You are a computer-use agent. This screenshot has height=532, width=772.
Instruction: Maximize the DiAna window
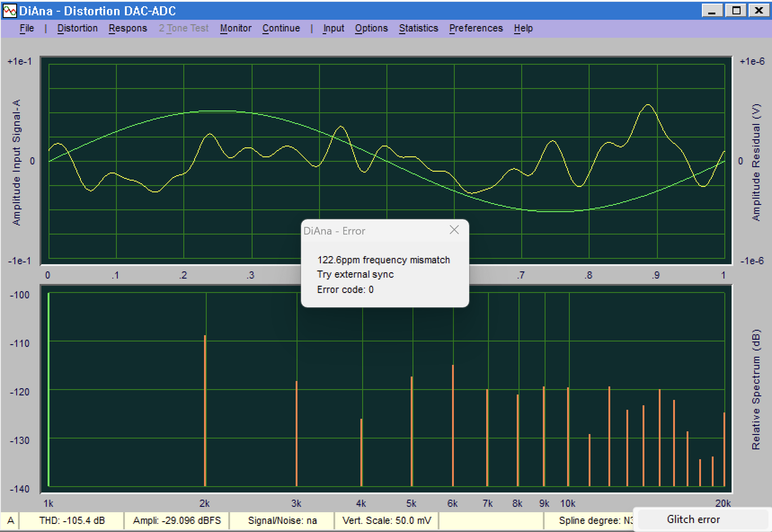coord(736,11)
